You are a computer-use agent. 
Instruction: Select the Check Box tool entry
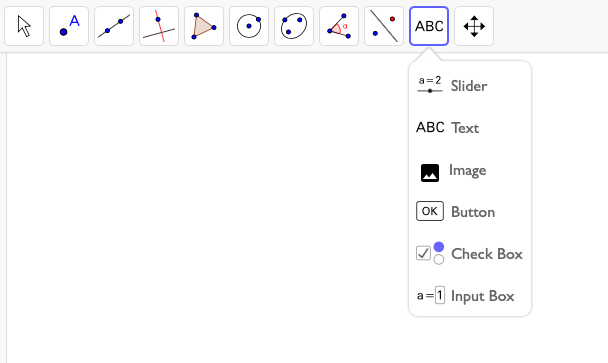pyautogui.click(x=470, y=254)
